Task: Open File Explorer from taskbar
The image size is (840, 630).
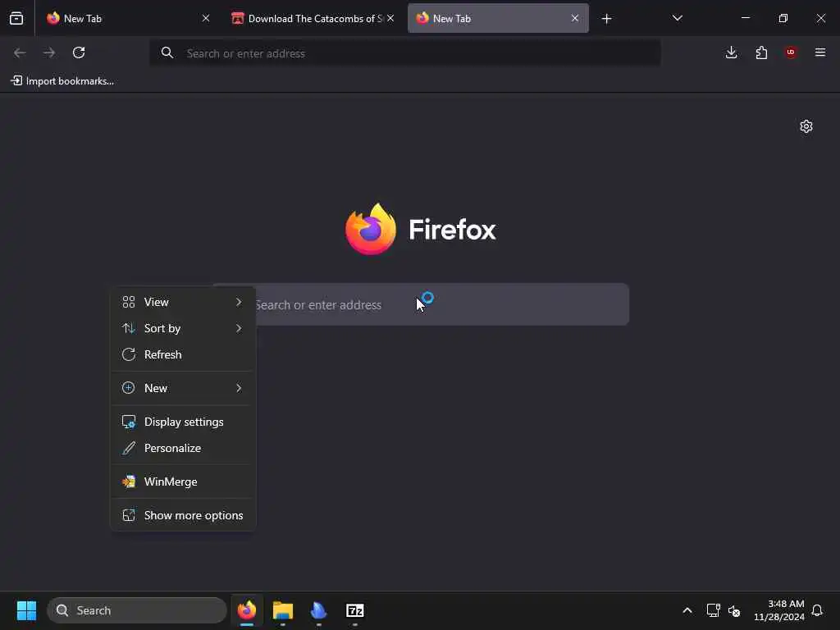Action: coord(283,610)
